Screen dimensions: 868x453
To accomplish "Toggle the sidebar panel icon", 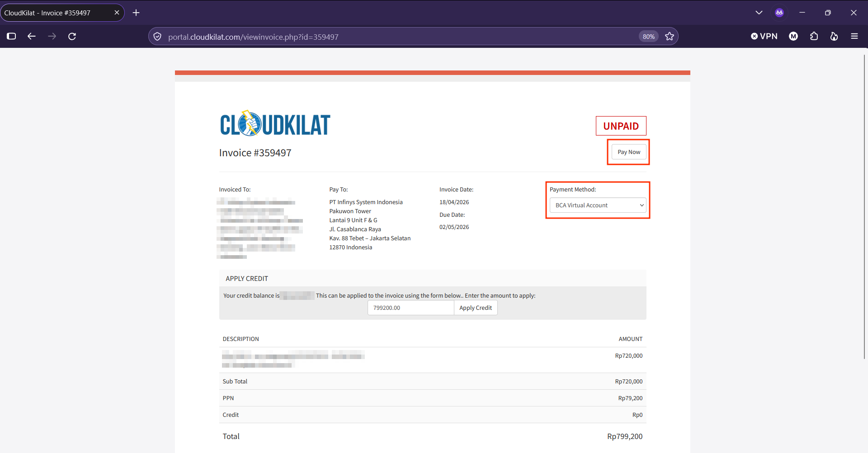I will (12, 36).
